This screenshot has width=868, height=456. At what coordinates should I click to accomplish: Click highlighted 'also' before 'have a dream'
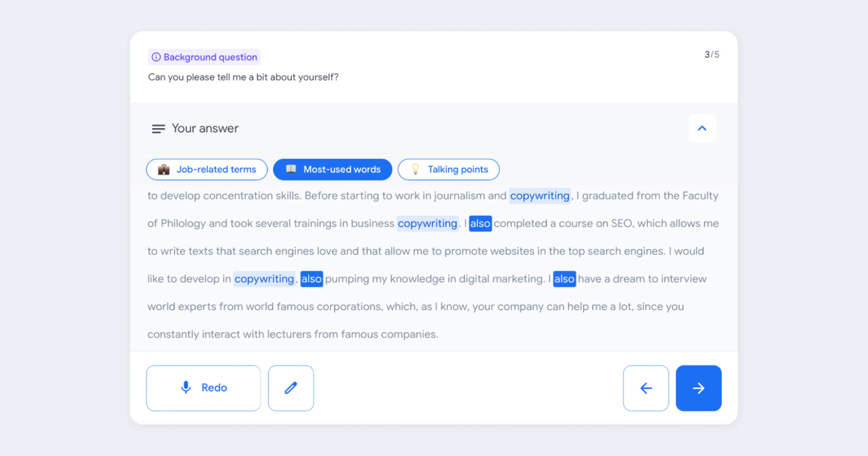[564, 279]
